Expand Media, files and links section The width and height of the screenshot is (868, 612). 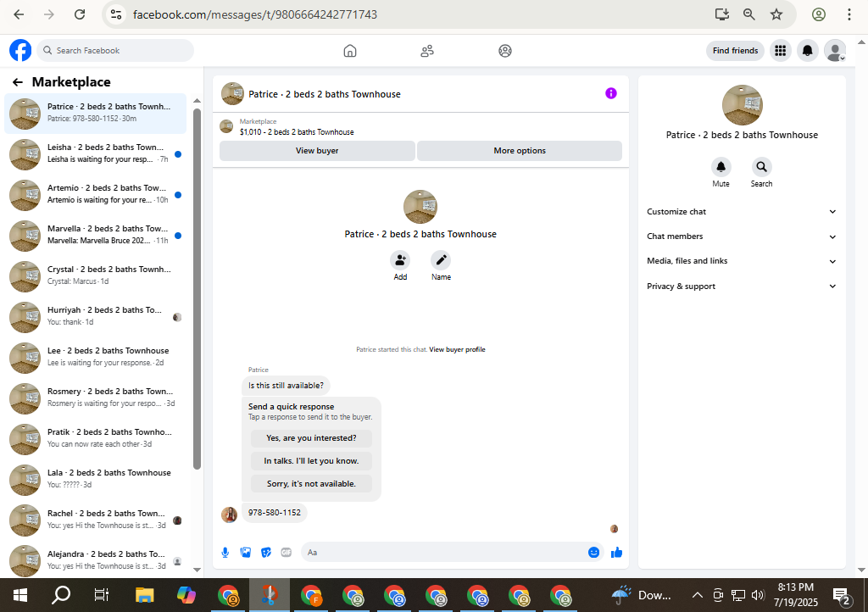coord(742,261)
